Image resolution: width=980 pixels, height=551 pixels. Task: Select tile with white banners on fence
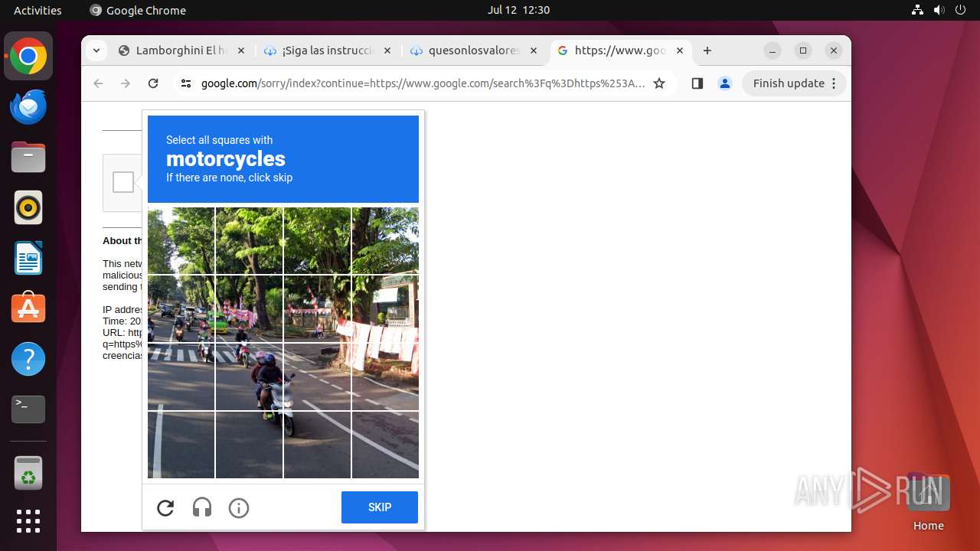[385, 308]
